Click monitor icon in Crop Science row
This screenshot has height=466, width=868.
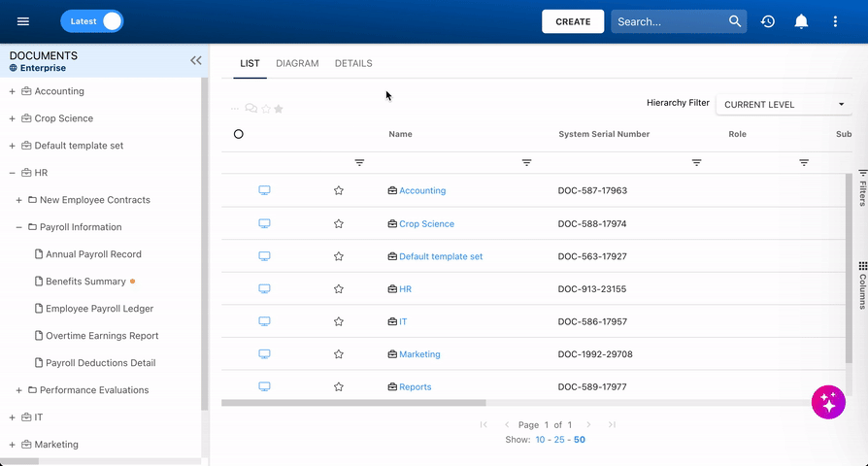click(265, 223)
